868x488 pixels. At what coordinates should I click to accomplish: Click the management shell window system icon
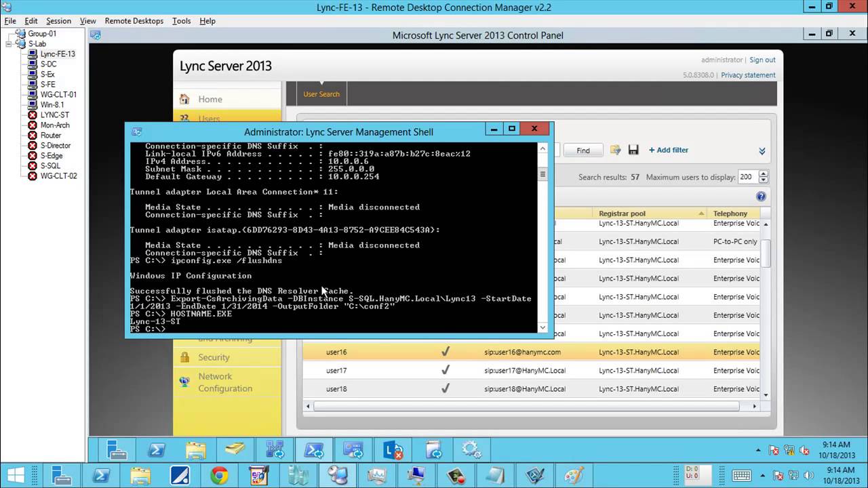click(x=136, y=131)
